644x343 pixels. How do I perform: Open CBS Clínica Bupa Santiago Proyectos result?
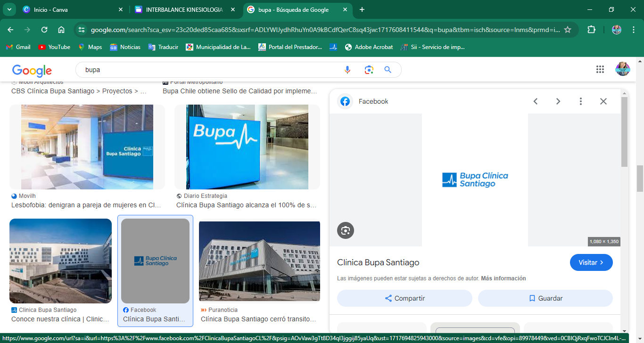79,91
